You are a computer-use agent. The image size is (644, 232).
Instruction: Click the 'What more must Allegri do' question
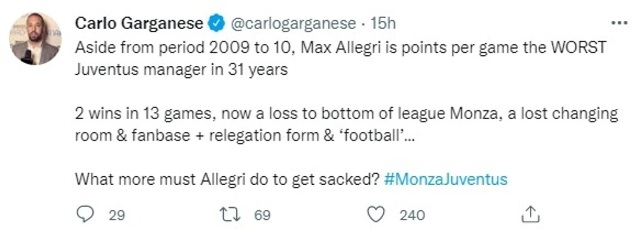point(227,179)
